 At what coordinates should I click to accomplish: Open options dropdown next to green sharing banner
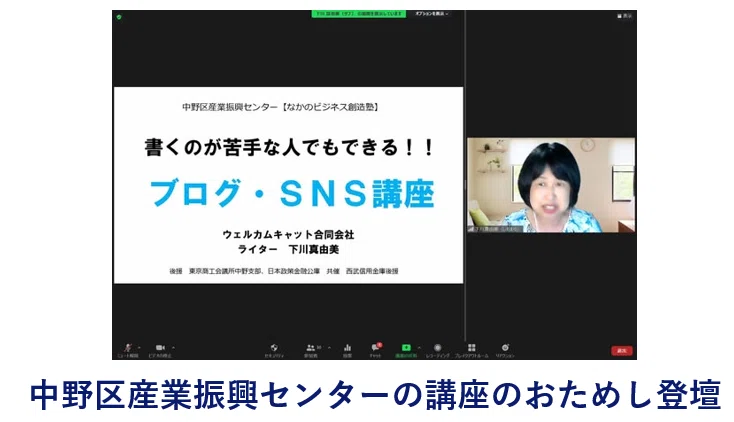[432, 14]
